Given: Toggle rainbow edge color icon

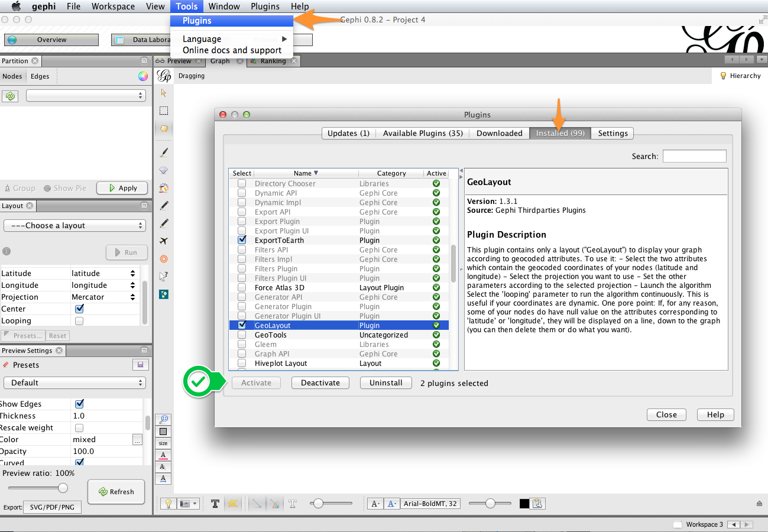Looking at the screenshot, I should [275, 504].
